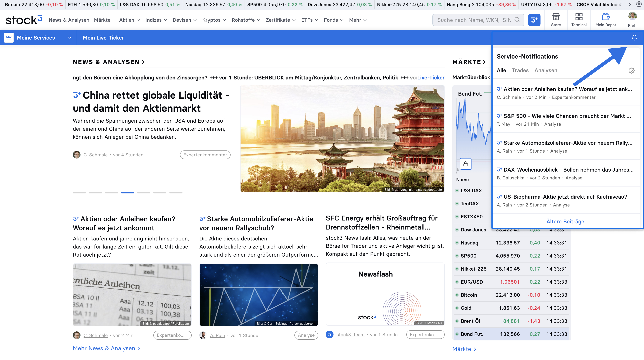
Task: Click L&S DAX quote in top ticker
Action: point(150,4)
